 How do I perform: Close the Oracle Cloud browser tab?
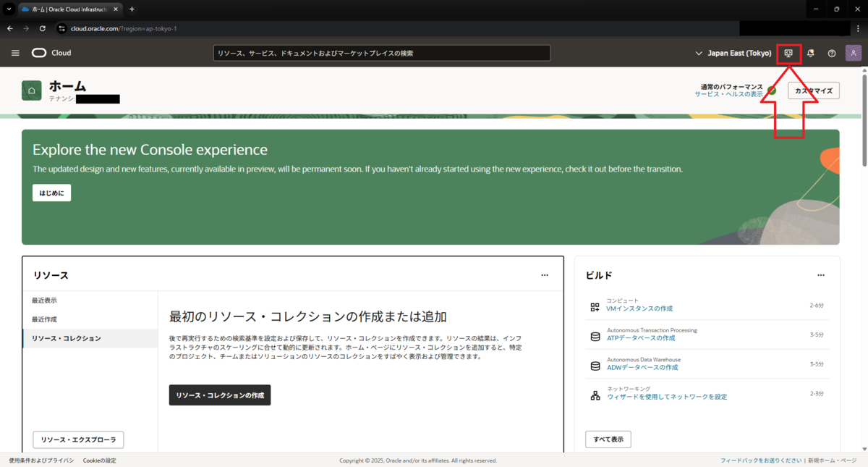point(116,9)
